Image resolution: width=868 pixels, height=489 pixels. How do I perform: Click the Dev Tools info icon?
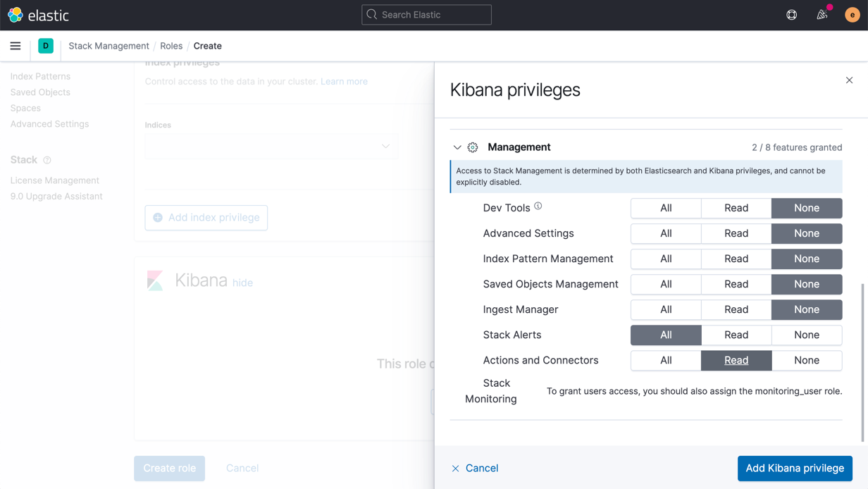538,206
